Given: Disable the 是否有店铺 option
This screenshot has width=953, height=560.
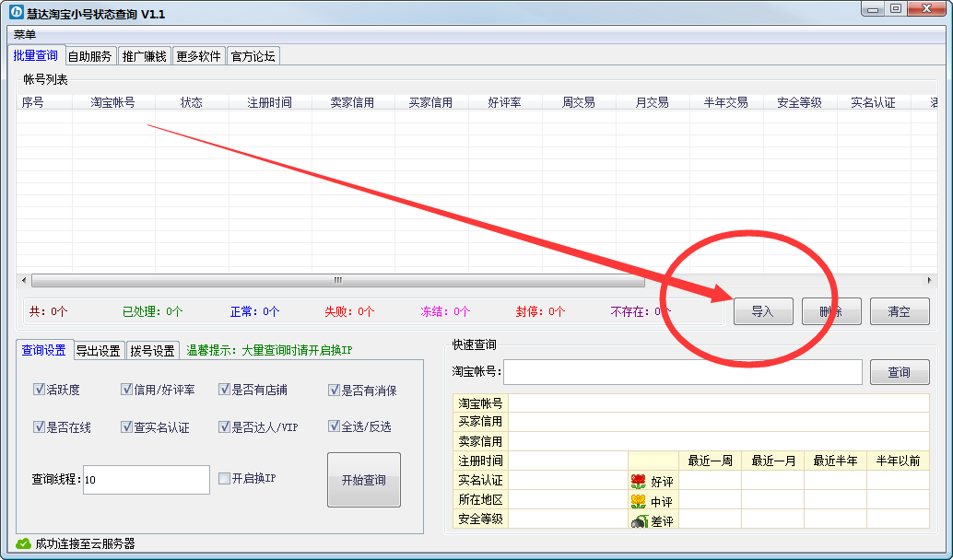Looking at the screenshot, I should pos(224,390).
